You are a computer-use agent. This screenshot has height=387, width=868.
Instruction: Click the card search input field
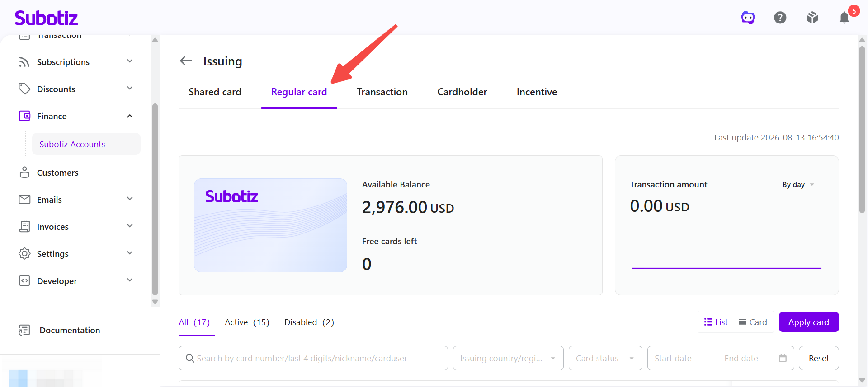coord(313,358)
